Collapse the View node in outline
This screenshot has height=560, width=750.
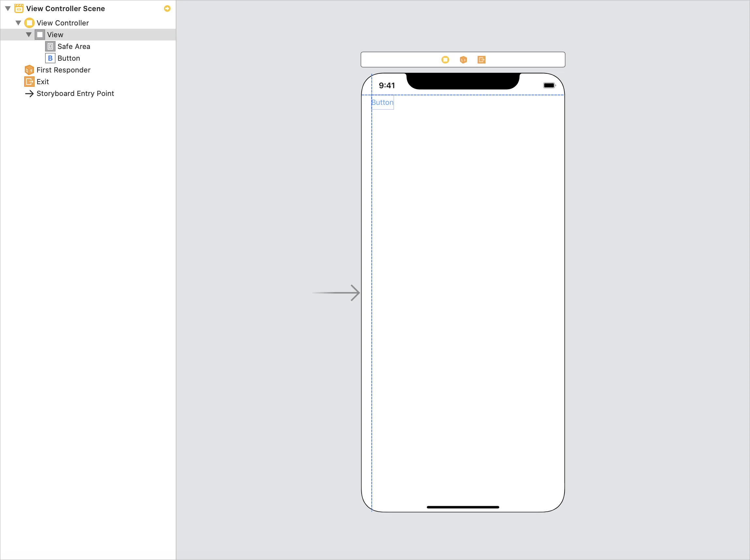28,34
